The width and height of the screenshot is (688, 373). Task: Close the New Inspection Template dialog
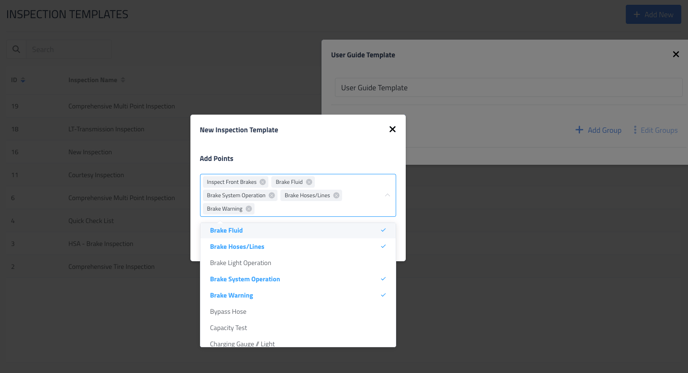(392, 129)
